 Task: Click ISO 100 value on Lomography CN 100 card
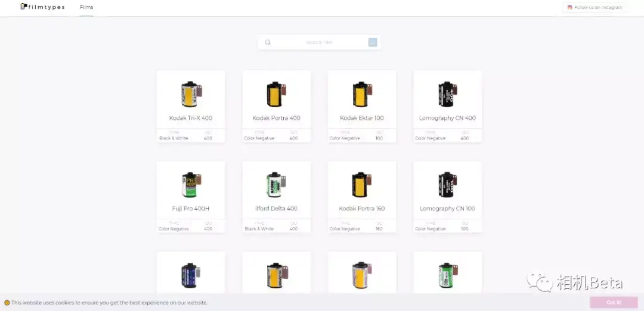point(465,229)
